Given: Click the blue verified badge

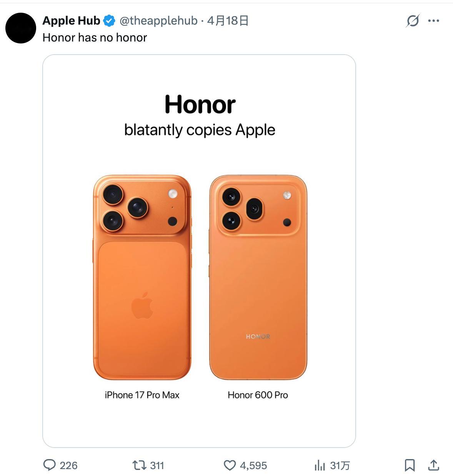Looking at the screenshot, I should point(110,21).
